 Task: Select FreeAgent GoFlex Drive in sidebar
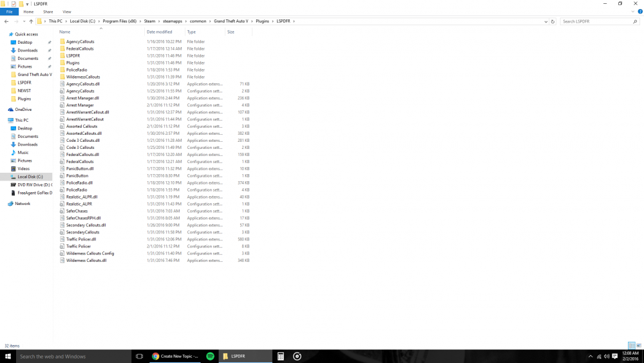[31, 193]
